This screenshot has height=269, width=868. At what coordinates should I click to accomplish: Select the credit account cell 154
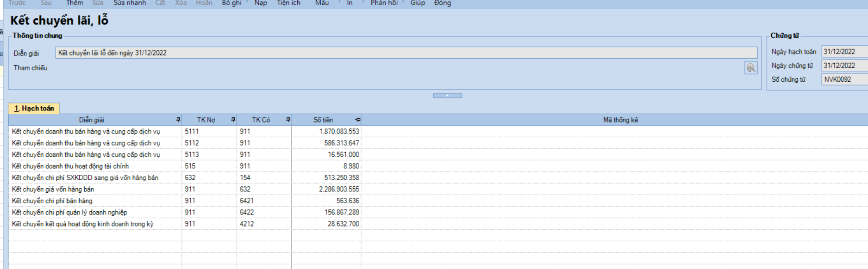[264, 177]
